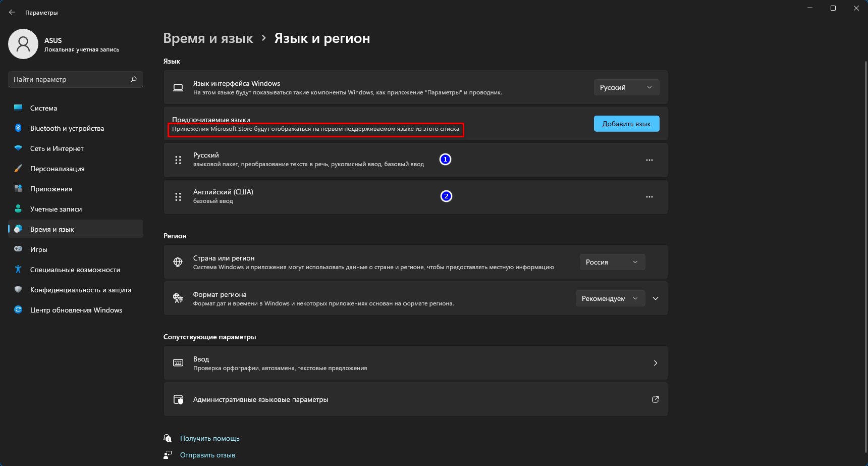Go to Персонализация settings
868x466 pixels.
point(58,169)
